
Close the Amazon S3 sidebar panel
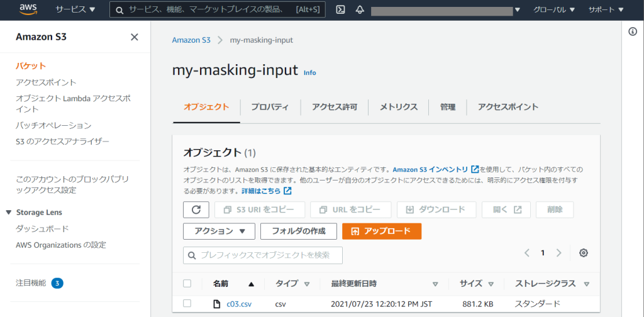[x=135, y=37]
